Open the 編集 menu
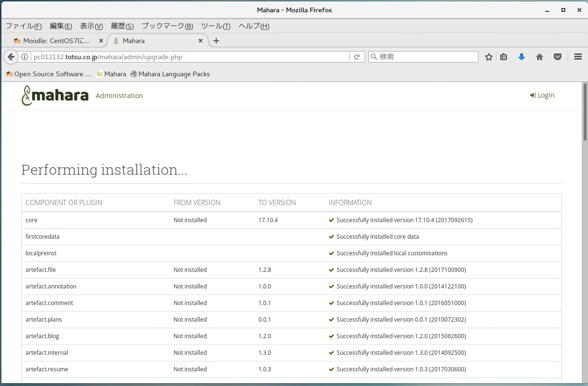This screenshot has width=588, height=386. point(61,26)
